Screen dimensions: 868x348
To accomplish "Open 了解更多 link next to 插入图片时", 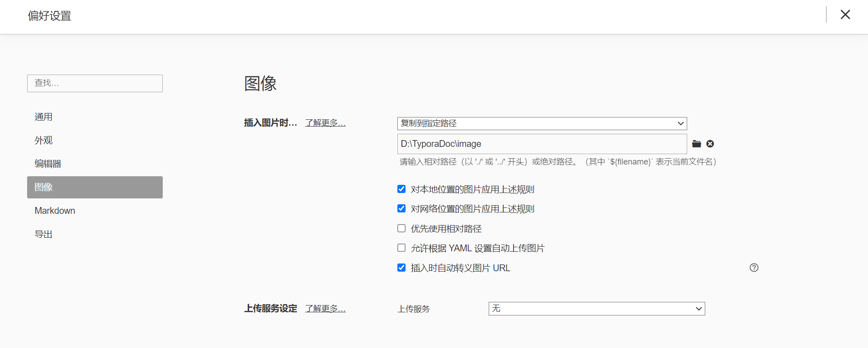I will pyautogui.click(x=325, y=123).
